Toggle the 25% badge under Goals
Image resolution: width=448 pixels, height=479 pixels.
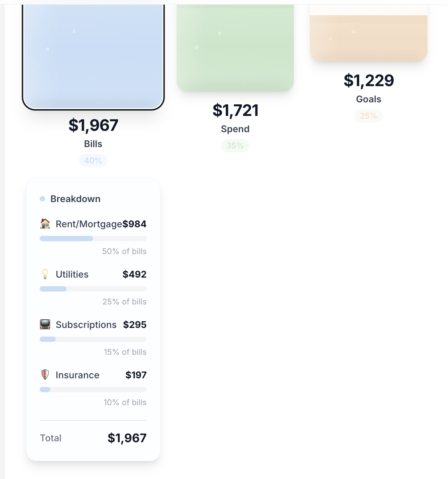click(x=368, y=116)
